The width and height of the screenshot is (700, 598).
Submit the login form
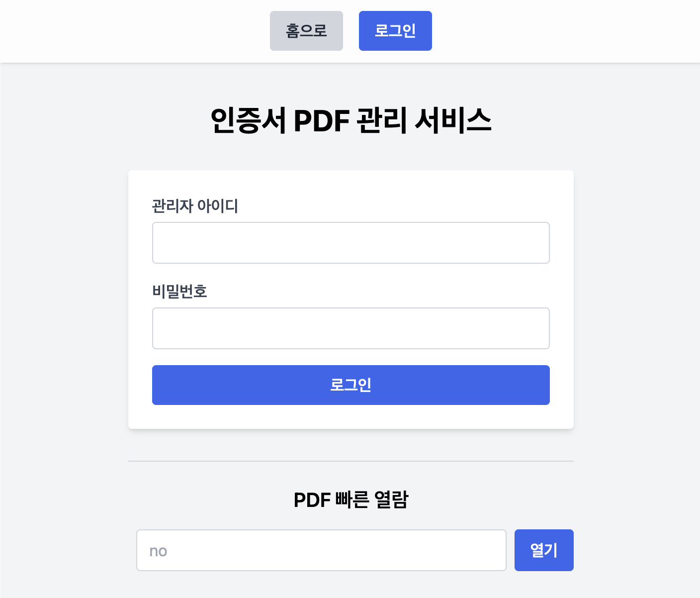pos(350,385)
